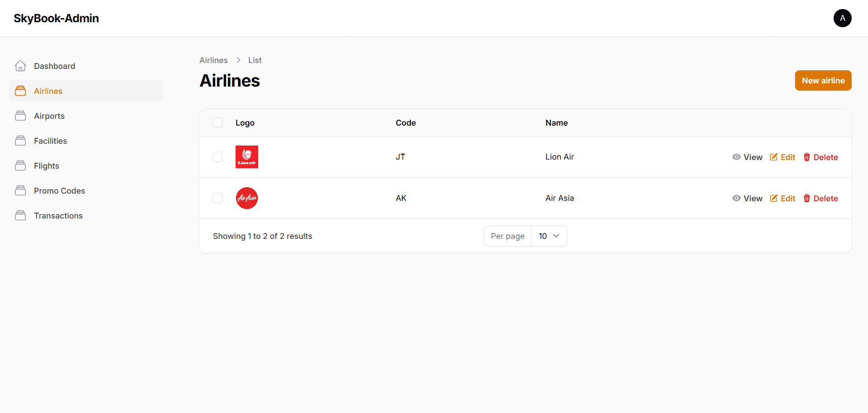868x413 pixels.
Task: Open the Per page dropdown
Action: (549, 236)
